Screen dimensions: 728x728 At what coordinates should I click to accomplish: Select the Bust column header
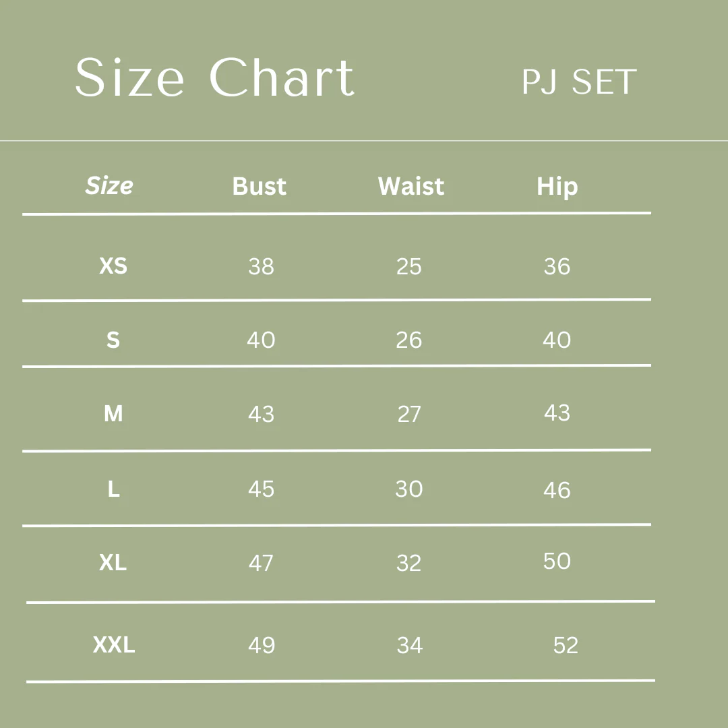pyautogui.click(x=260, y=187)
